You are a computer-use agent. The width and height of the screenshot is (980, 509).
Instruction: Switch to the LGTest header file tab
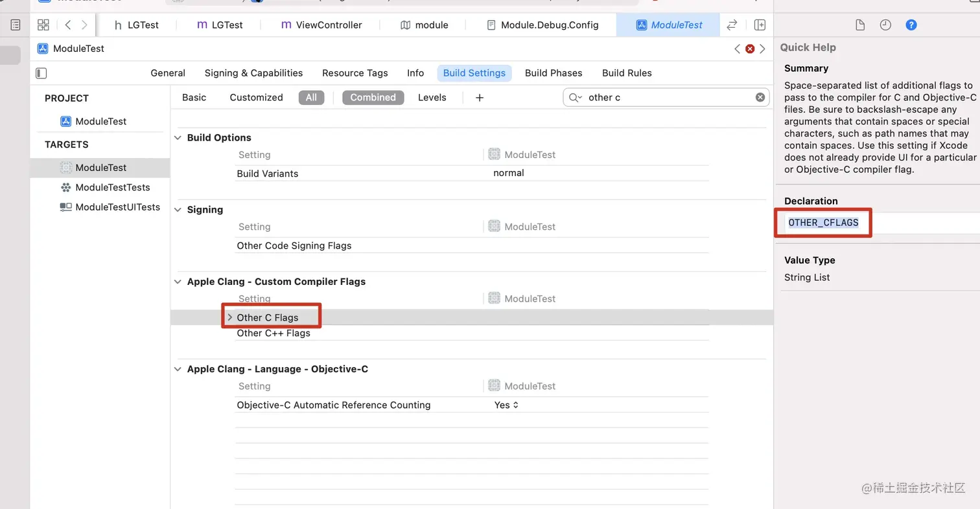tap(135, 25)
